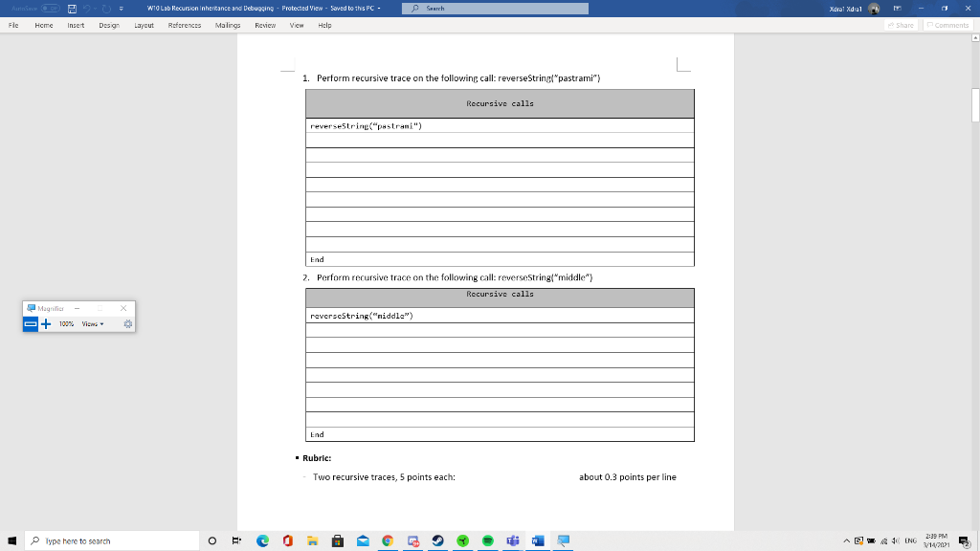Open Microsoft Edge from taskbar
Screen dimensions: 980x551
(x=262, y=541)
